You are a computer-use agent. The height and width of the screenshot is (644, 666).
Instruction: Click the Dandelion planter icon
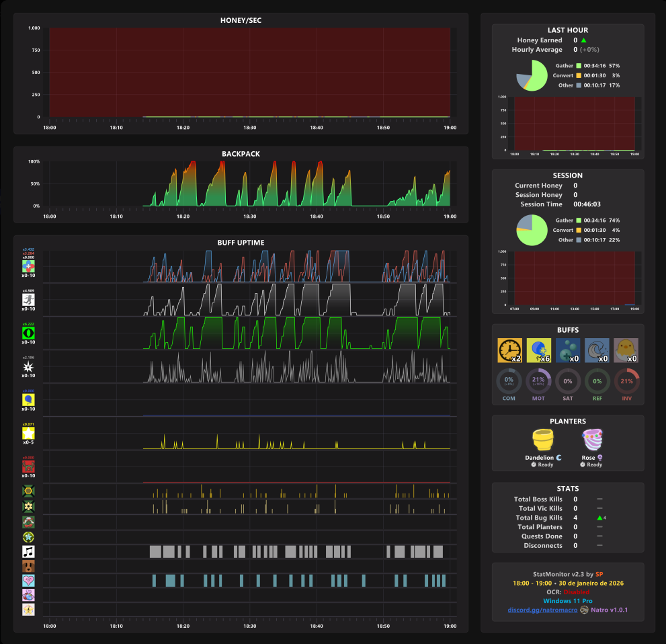(543, 440)
